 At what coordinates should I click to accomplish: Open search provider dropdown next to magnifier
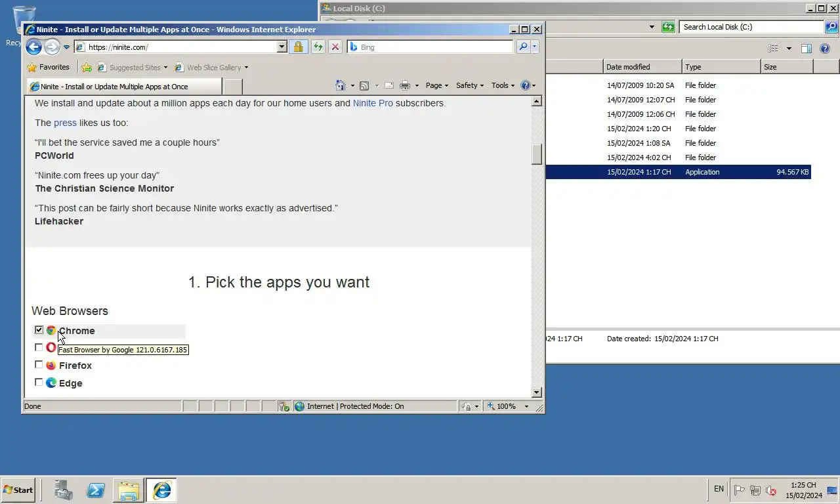(535, 47)
